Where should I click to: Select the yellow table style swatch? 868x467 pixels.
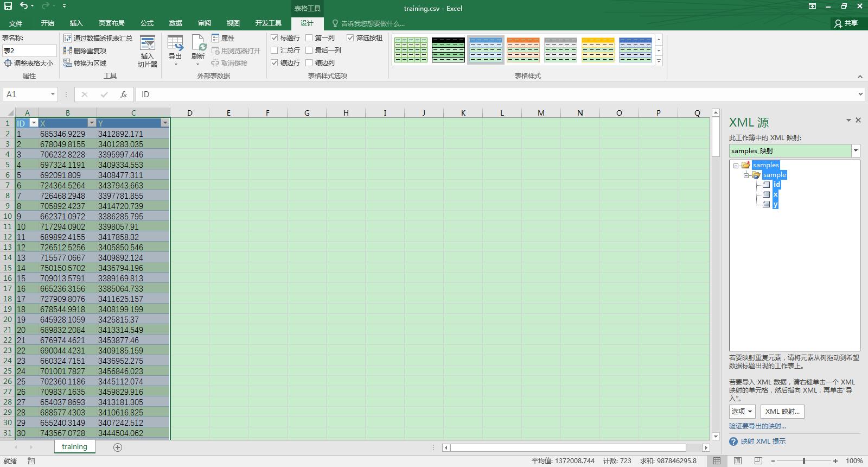598,50
